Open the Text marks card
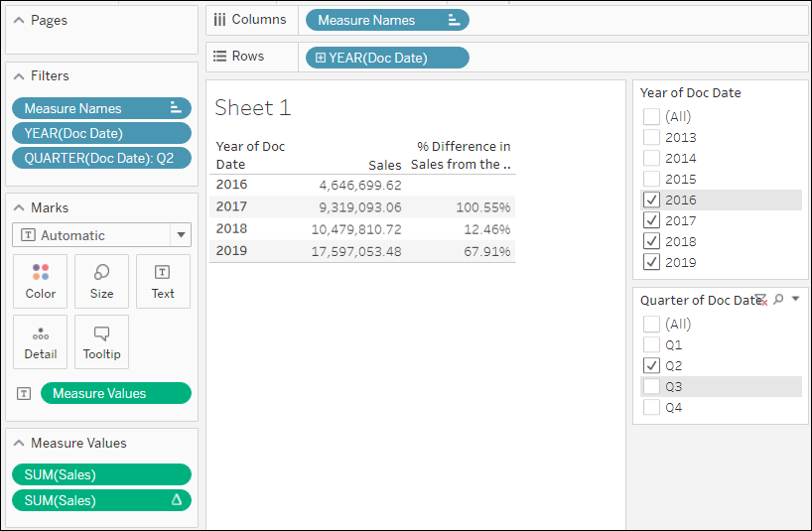The width and height of the screenshot is (812, 531). (x=163, y=281)
